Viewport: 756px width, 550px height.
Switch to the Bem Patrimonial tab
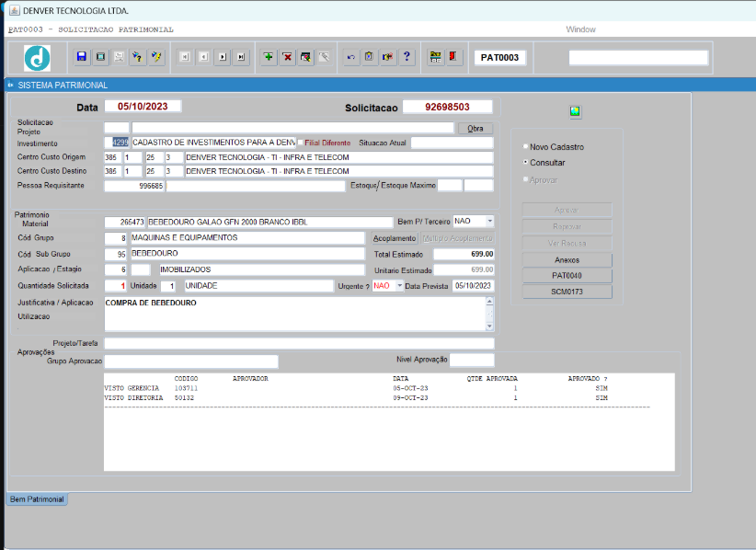pos(37,498)
